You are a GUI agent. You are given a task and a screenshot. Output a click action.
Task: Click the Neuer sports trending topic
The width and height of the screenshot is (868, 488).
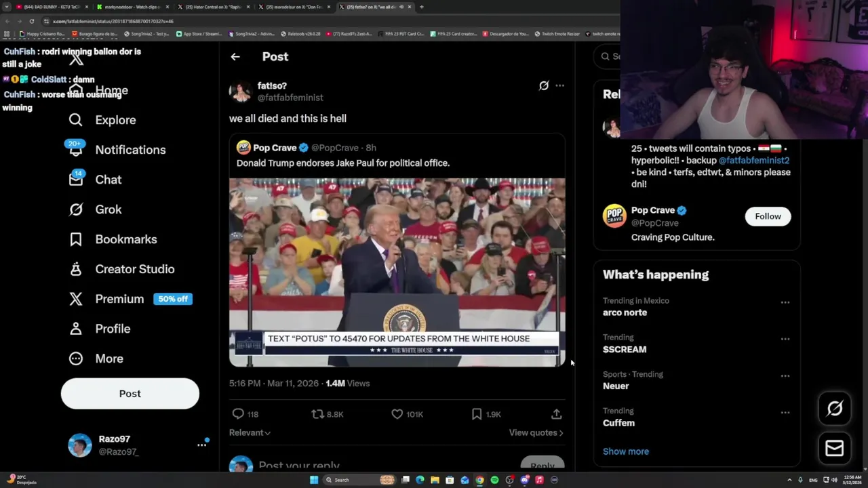pos(616,386)
